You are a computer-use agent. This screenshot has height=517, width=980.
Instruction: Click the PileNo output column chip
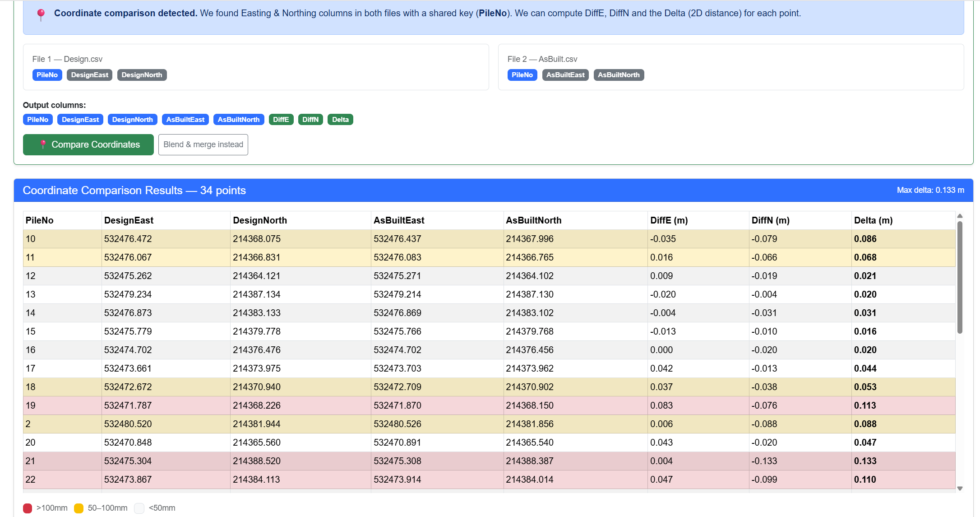tap(38, 120)
